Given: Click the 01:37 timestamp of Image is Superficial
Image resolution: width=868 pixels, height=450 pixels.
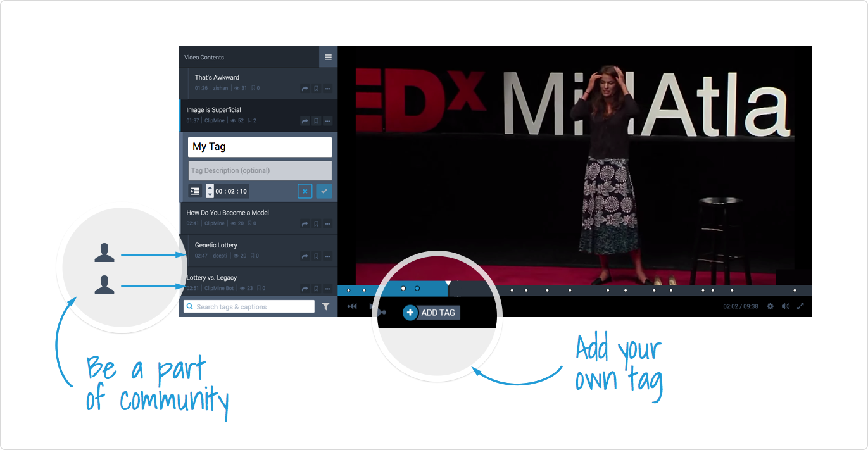Looking at the screenshot, I should pos(193,120).
